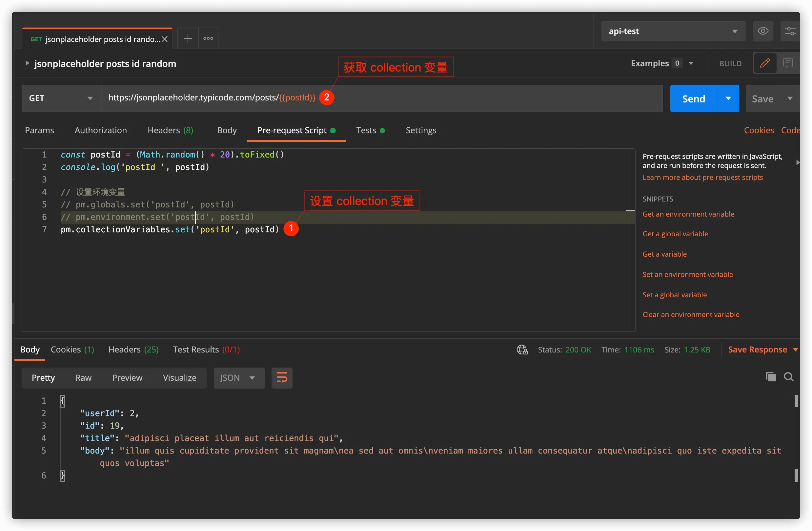Image resolution: width=812 pixels, height=531 pixels.
Task: Open the Save options dropdown arrow
Action: [789, 99]
